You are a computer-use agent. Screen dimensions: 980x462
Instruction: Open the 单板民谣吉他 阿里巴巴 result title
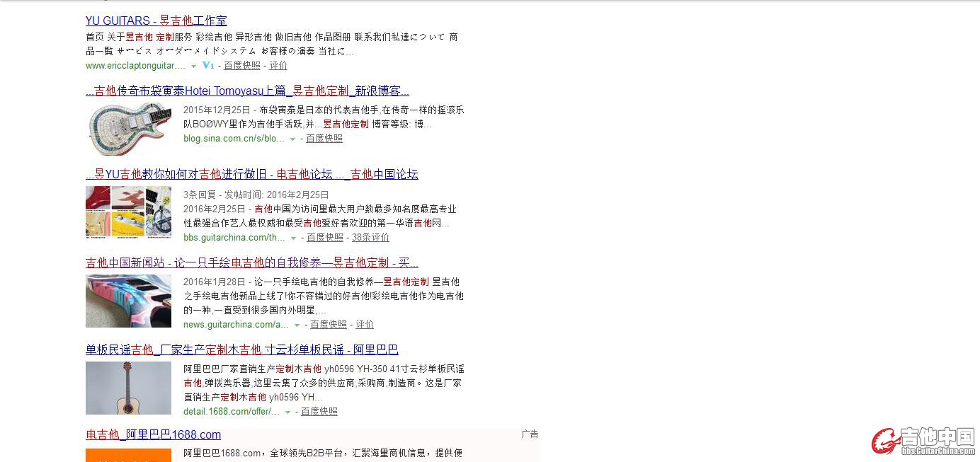tap(242, 350)
